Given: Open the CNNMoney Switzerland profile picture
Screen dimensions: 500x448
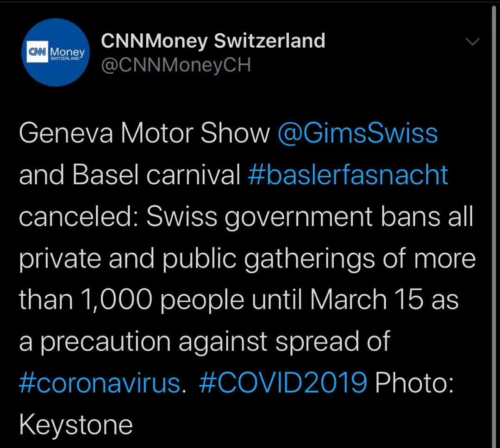Looking at the screenshot, I should [x=55, y=52].
